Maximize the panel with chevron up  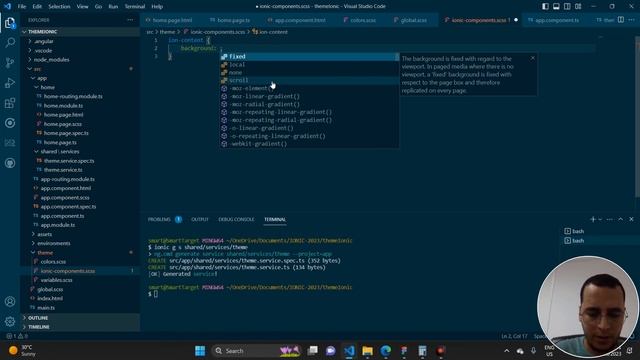coord(620,219)
